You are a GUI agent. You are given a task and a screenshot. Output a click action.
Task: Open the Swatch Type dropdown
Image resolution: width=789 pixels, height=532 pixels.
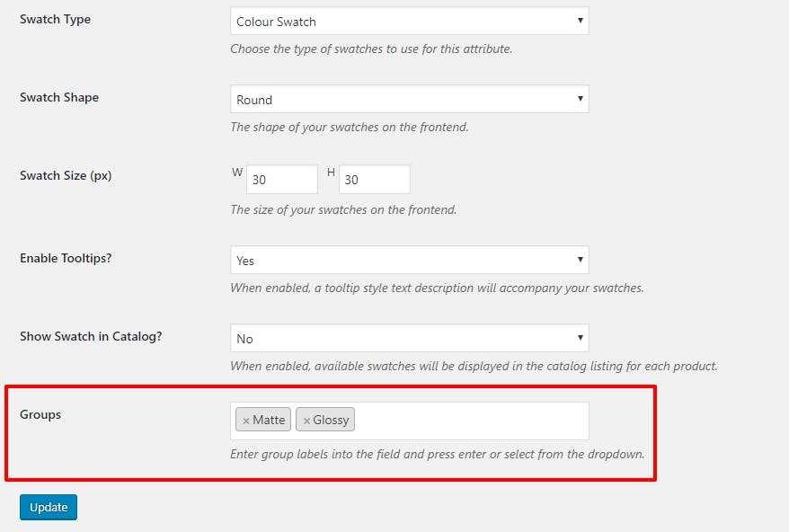[x=409, y=21]
